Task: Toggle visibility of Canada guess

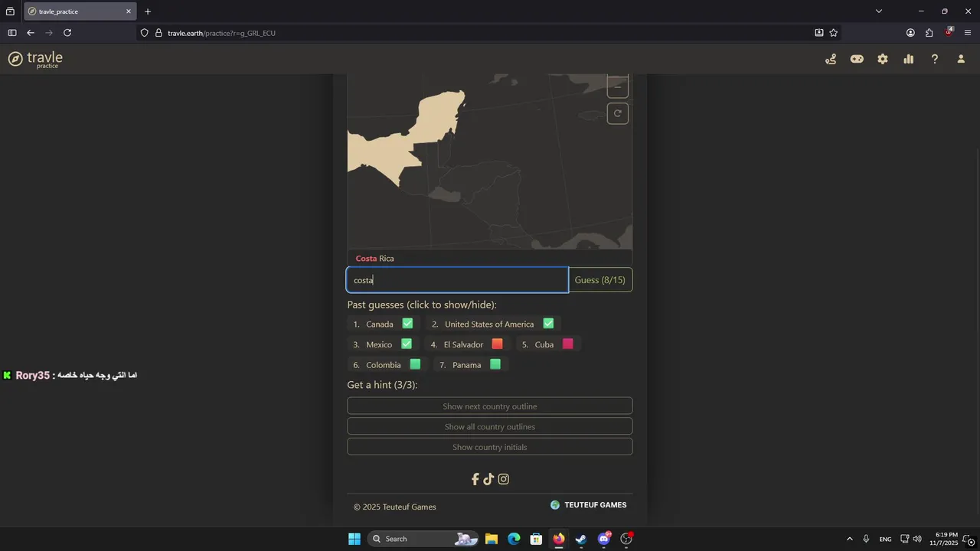Action: (x=384, y=324)
